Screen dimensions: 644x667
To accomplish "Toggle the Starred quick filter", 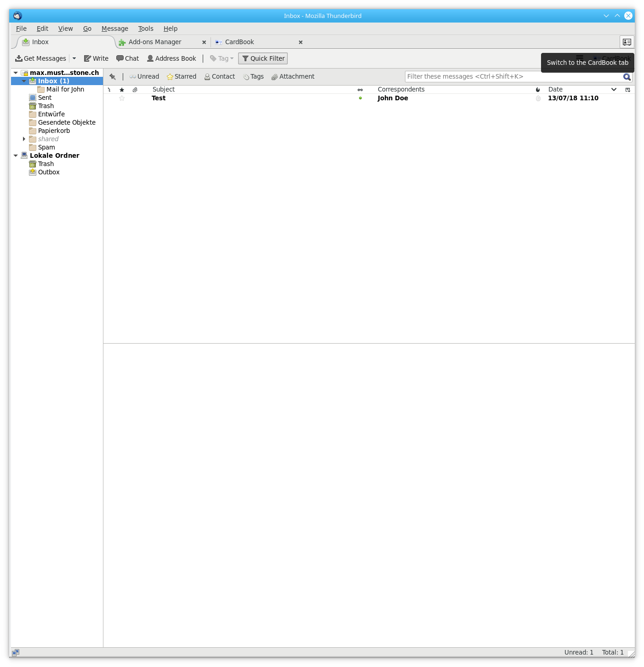I will [x=182, y=77].
